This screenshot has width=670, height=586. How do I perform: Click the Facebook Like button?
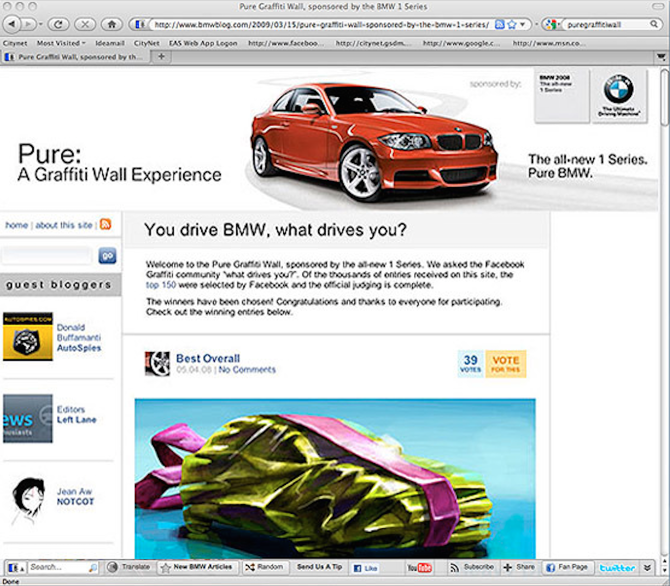point(365,568)
